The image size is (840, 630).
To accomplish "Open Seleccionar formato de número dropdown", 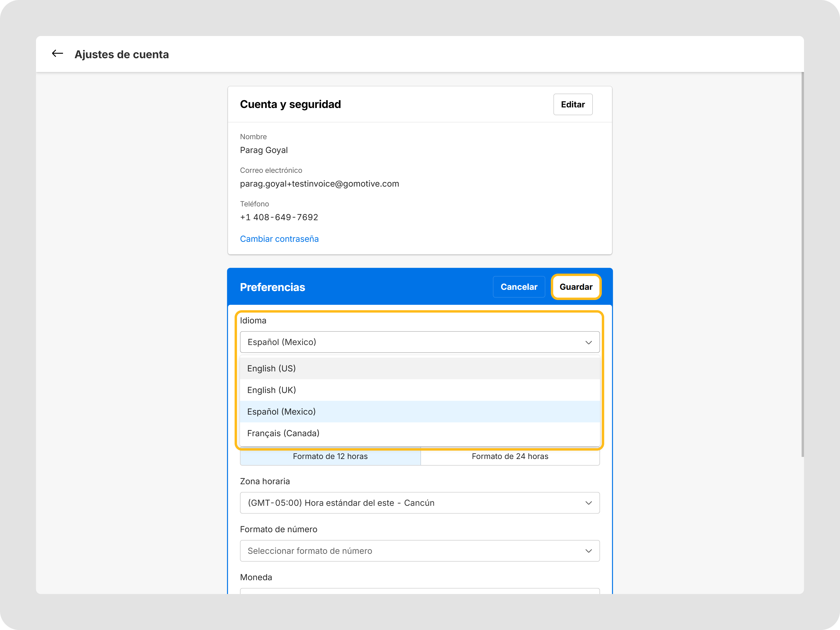I will click(x=420, y=550).
